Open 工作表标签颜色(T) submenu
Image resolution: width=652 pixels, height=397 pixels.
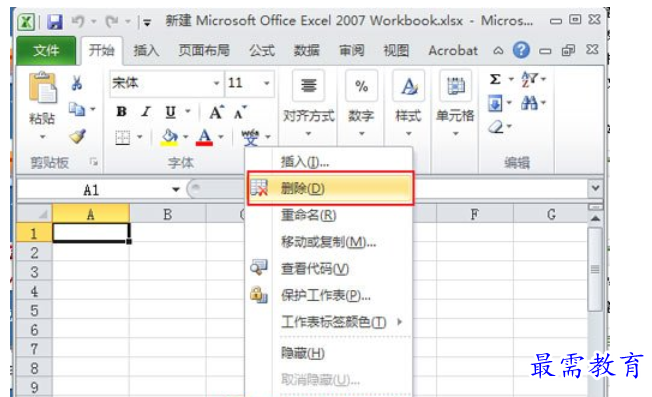pos(329,322)
